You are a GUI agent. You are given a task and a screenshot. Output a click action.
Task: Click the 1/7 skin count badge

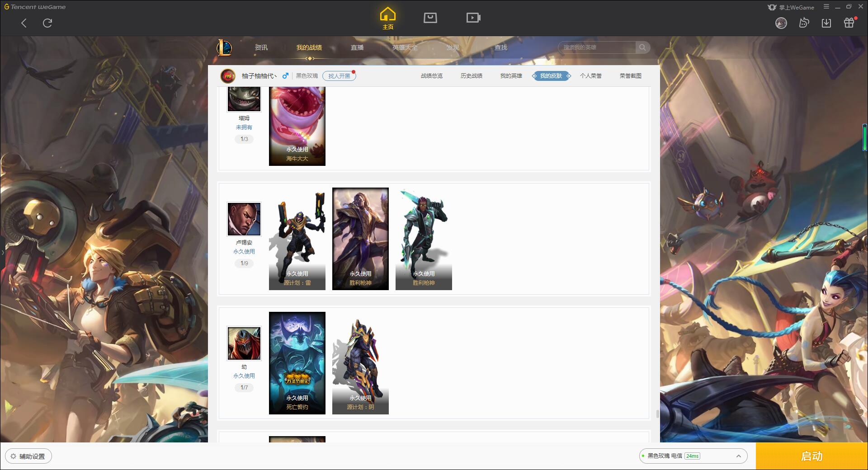(244, 387)
